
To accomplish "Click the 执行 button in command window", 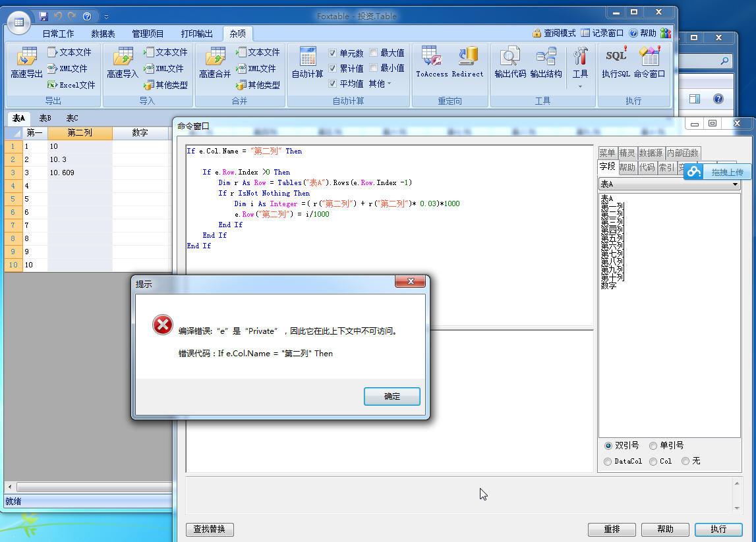I will click(x=718, y=529).
